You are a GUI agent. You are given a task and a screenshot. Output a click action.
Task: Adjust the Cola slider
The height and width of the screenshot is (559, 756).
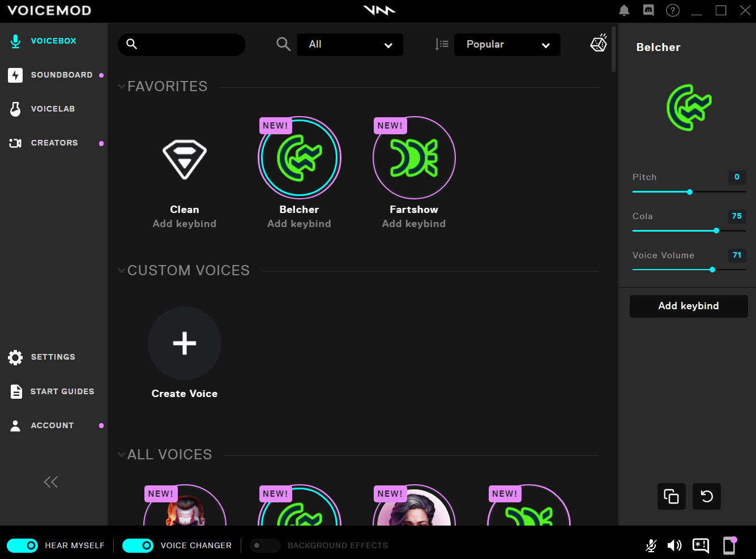pyautogui.click(x=689, y=231)
